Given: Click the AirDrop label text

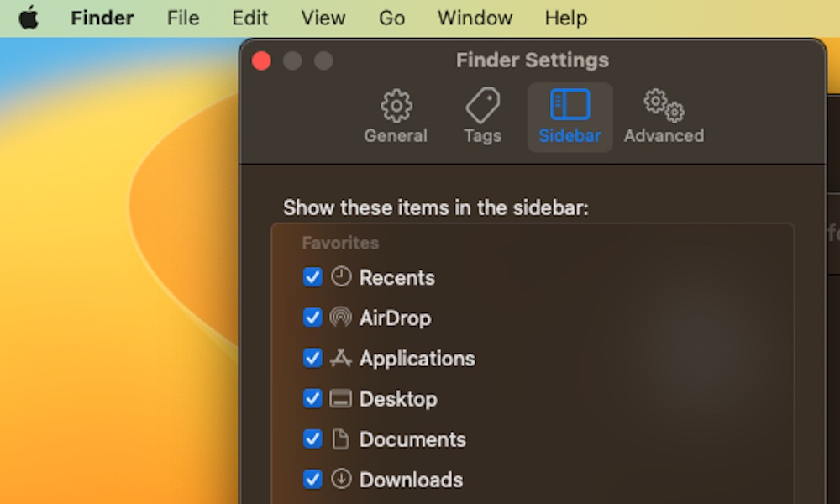Looking at the screenshot, I should pyautogui.click(x=396, y=318).
